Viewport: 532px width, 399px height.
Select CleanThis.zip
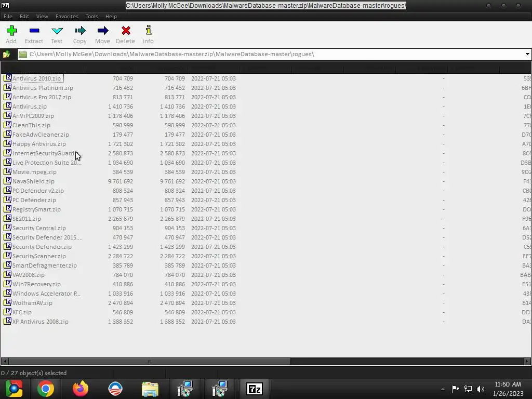coord(31,125)
